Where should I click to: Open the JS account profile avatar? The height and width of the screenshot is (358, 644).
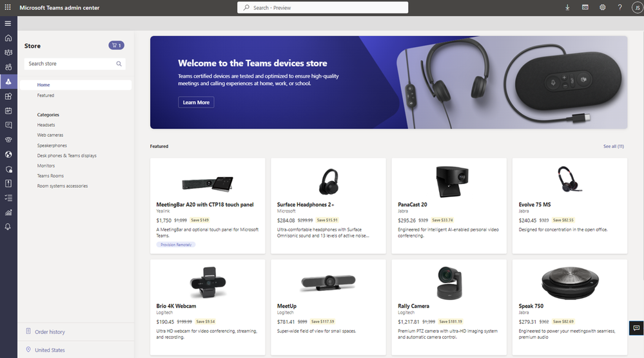[x=638, y=8]
